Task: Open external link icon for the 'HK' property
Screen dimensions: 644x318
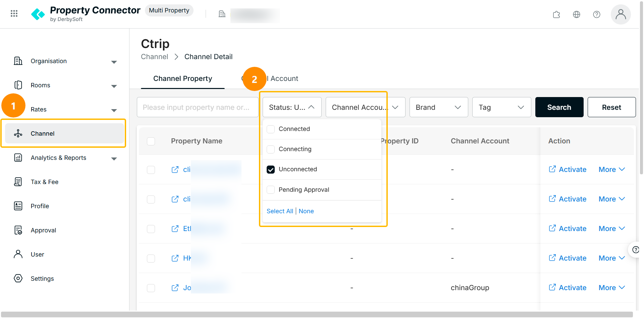Action: (175, 258)
